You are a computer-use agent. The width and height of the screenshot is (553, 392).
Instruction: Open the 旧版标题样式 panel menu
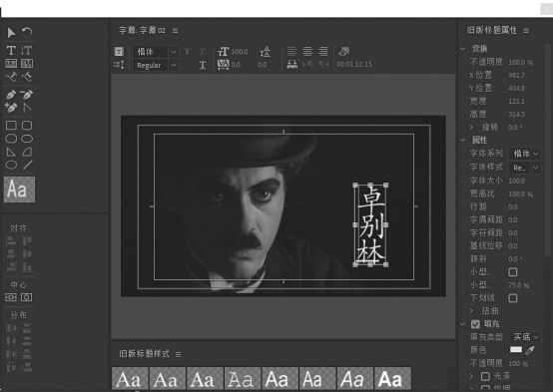178,354
